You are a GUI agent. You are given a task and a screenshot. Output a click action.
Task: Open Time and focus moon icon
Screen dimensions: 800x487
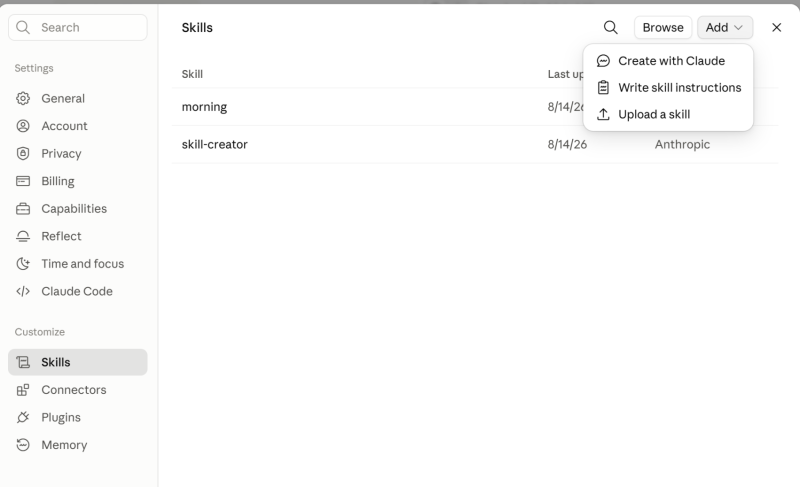pyautogui.click(x=23, y=264)
